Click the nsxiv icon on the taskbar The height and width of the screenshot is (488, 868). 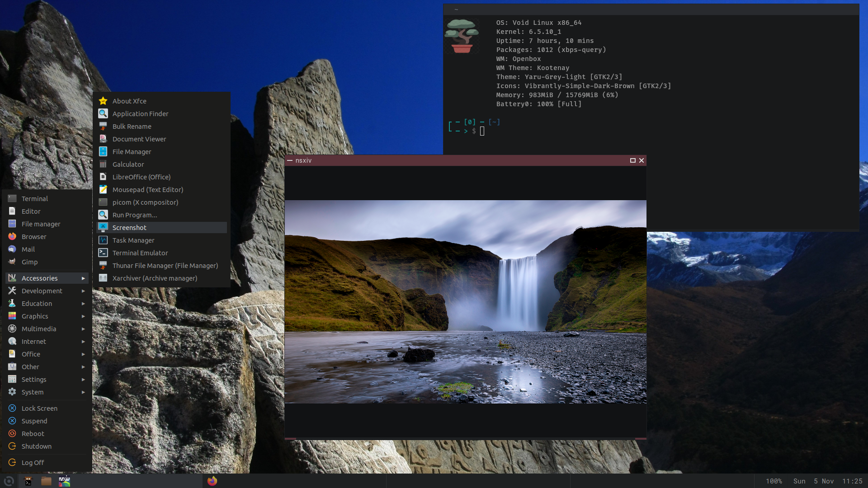tap(64, 481)
